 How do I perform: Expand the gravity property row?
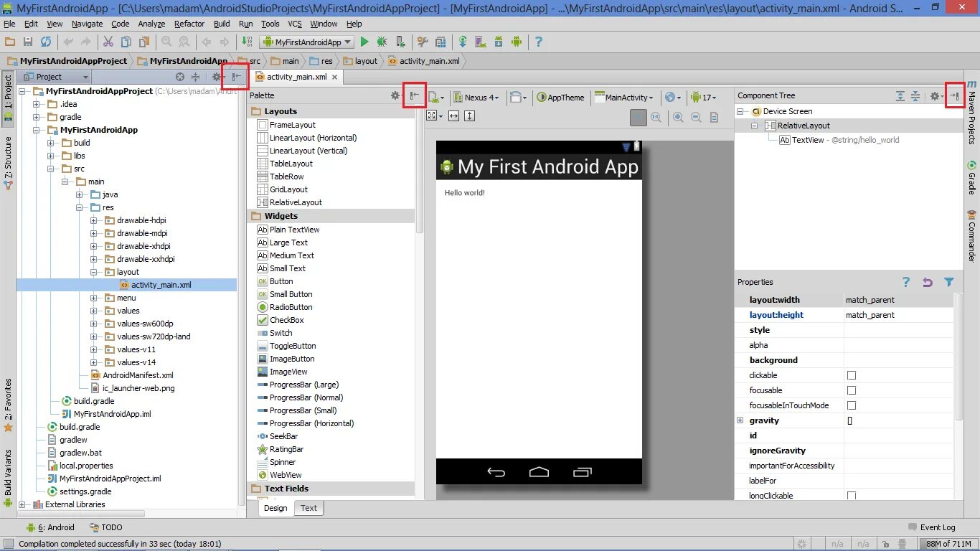740,420
